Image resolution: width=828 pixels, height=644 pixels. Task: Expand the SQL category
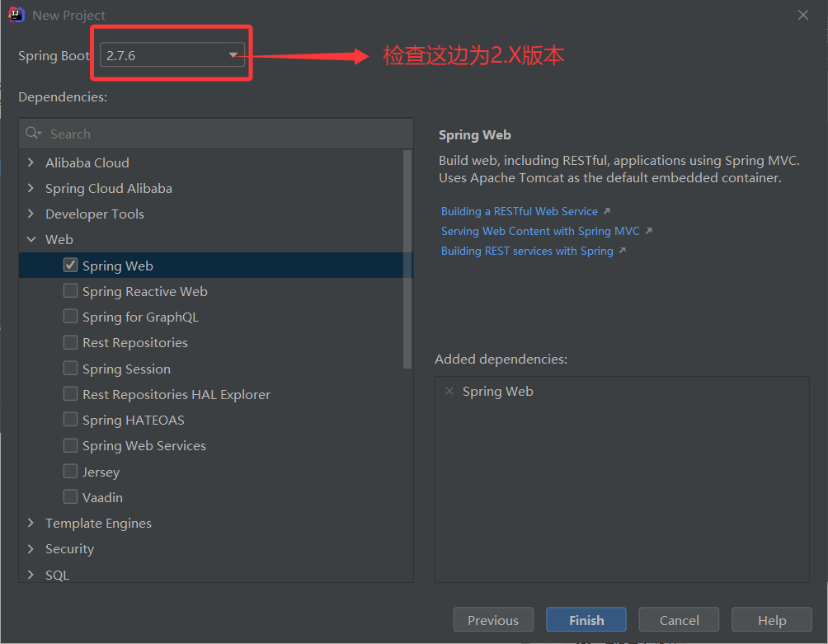[x=31, y=574]
